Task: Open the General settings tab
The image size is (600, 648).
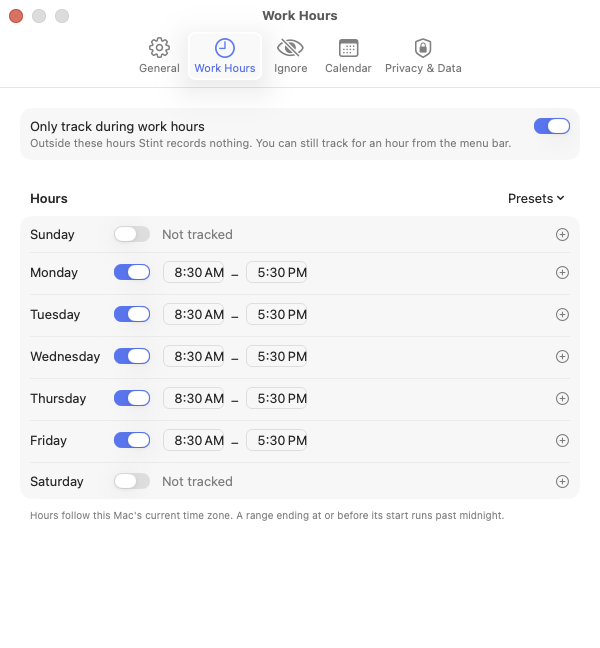Action: pyautogui.click(x=159, y=56)
